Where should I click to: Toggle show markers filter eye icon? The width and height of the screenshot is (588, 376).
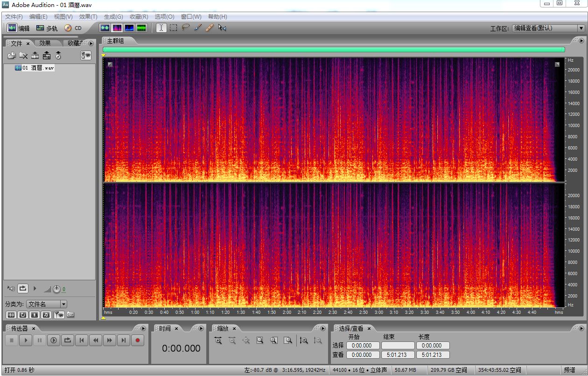click(x=58, y=315)
